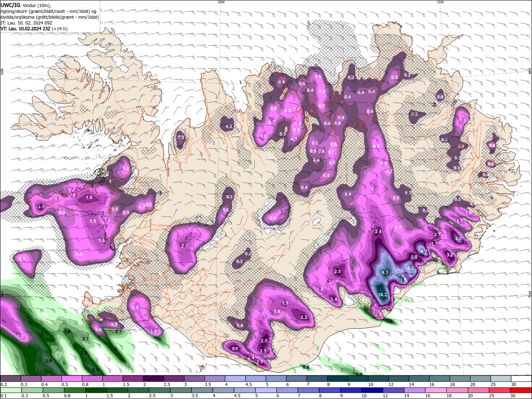Click the slydda/snjókoma legend description line
Image resolution: width=532 pixels, height=399 pixels.
pyautogui.click(x=50, y=17)
